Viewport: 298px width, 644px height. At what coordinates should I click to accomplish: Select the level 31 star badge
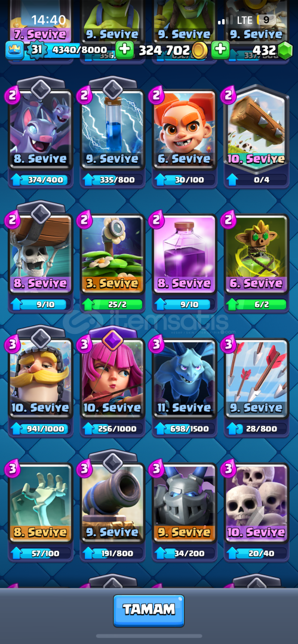pos(35,50)
